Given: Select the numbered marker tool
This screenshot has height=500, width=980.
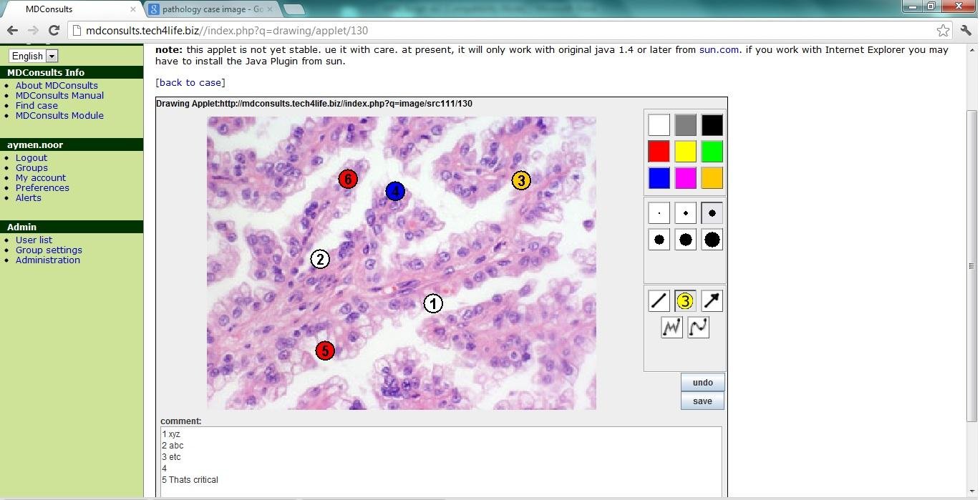Looking at the screenshot, I should [x=685, y=301].
